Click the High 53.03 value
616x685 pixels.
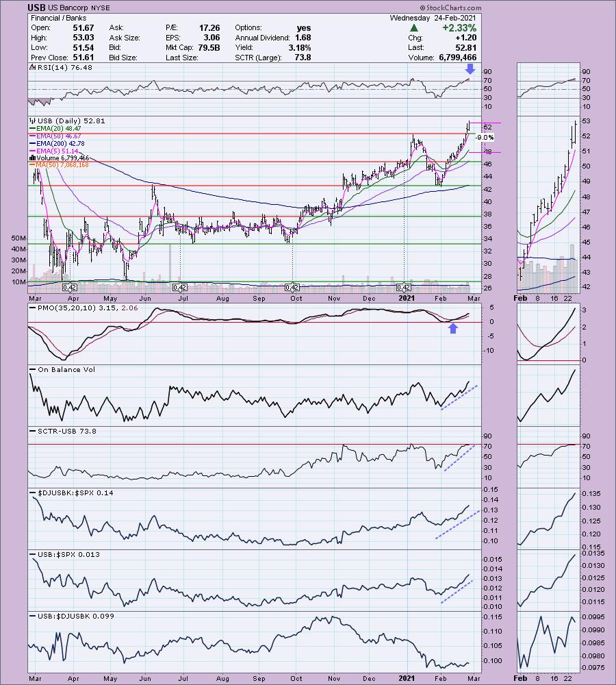84,38
